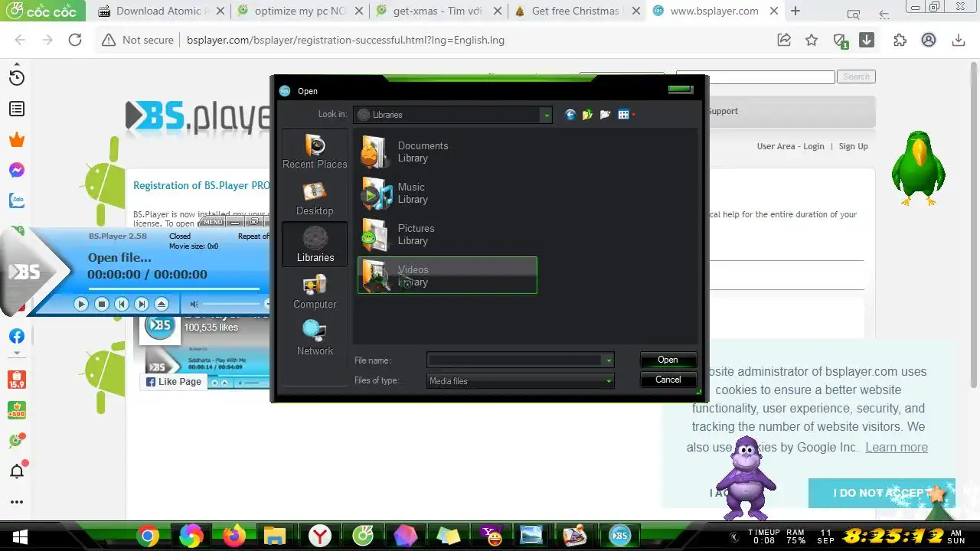Open Zalo in browser sidebar
This screenshot has width=980, height=551.
coord(16,201)
